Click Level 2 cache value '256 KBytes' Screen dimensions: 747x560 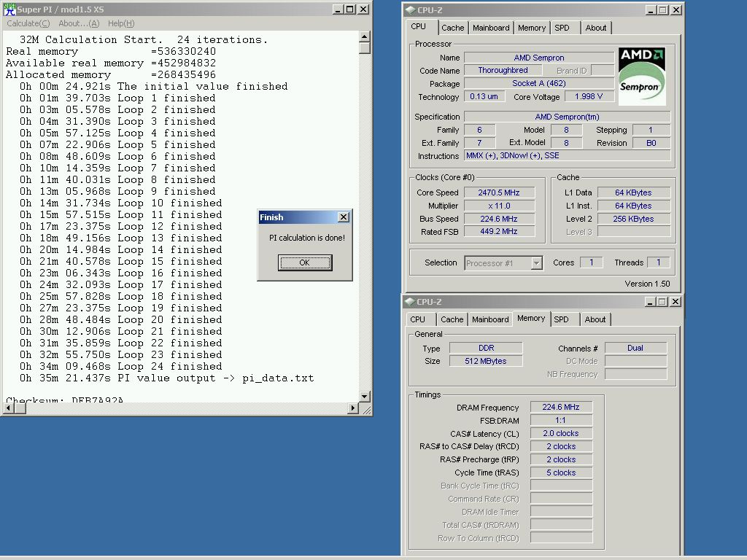pyautogui.click(x=634, y=219)
